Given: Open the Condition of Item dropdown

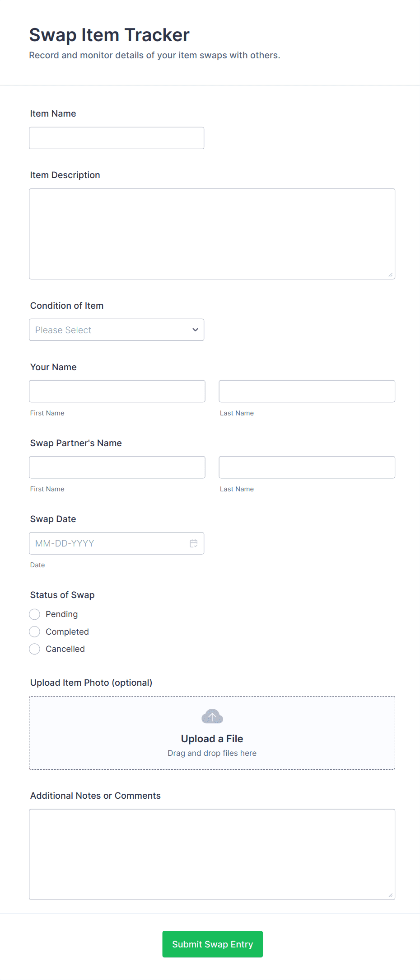Looking at the screenshot, I should click(x=116, y=330).
